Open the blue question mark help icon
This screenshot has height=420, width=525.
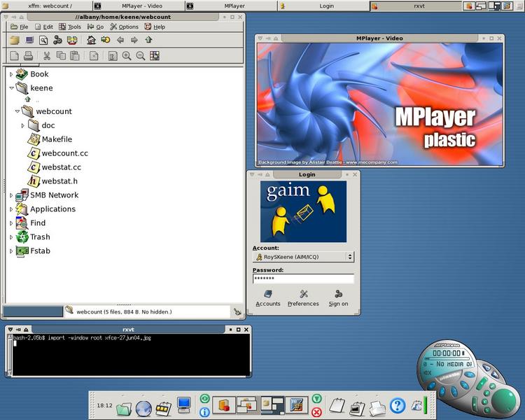(398, 406)
